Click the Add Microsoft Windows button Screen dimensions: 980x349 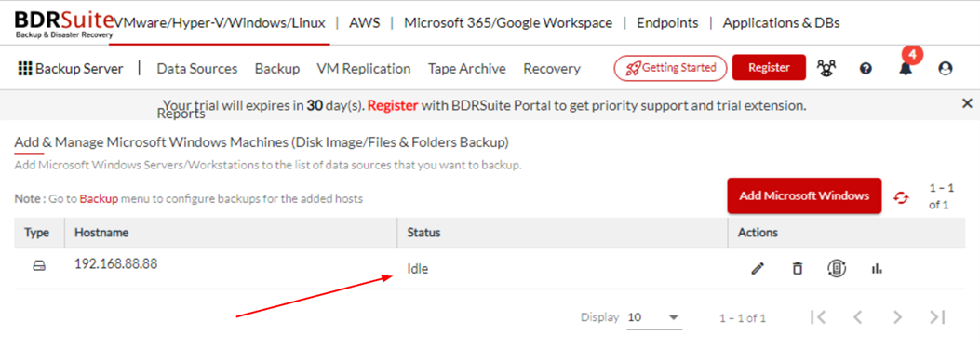pos(804,195)
